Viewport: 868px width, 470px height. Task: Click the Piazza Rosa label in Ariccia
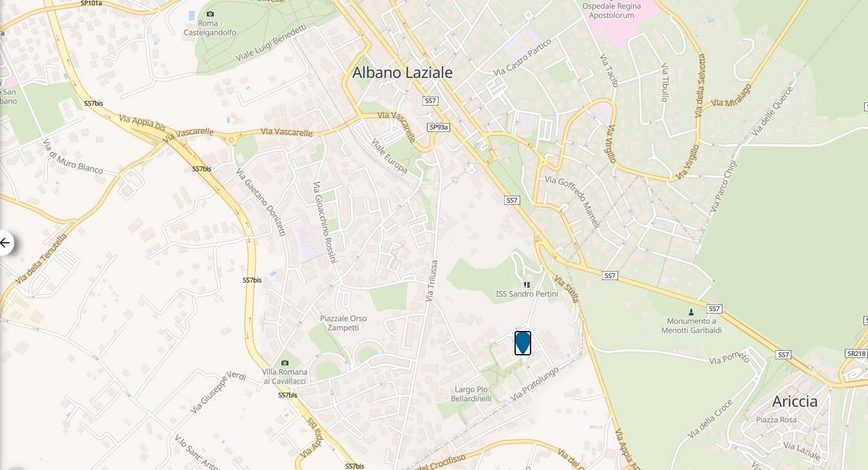point(776,420)
